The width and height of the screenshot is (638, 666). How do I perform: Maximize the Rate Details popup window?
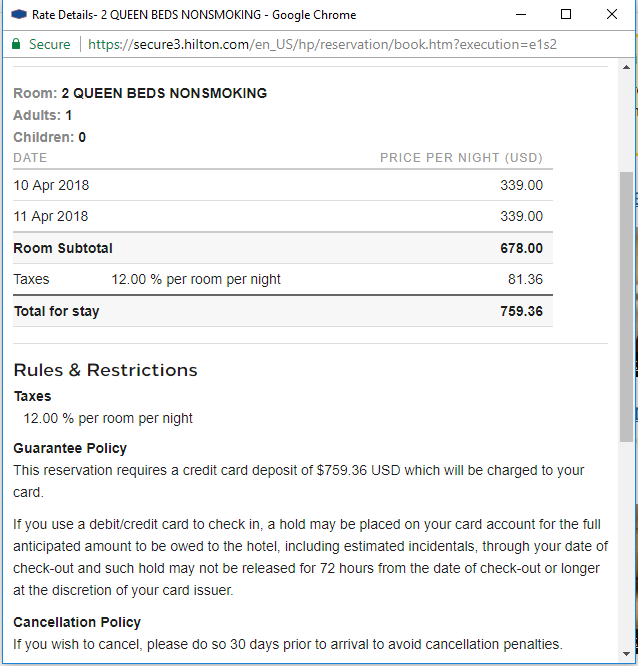pyautogui.click(x=566, y=15)
